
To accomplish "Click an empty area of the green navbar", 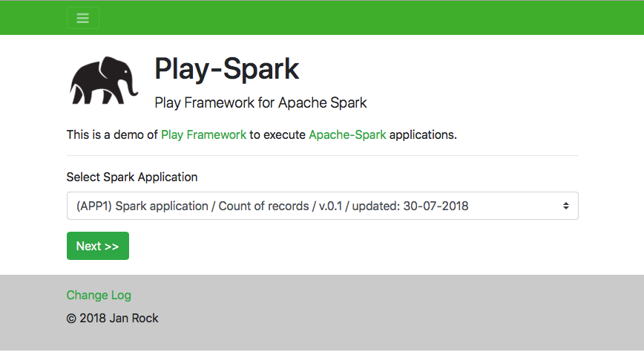I will 371,18.
